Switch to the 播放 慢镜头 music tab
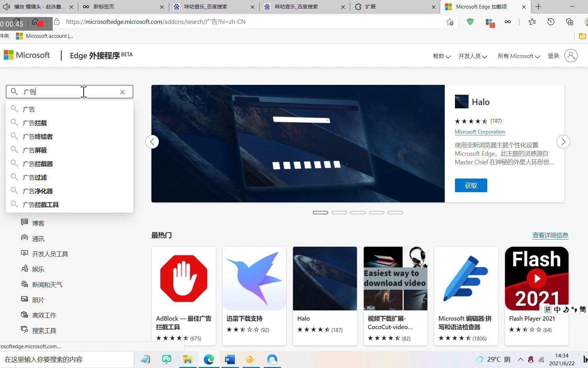The width and height of the screenshot is (588, 368). pyautogui.click(x=38, y=7)
